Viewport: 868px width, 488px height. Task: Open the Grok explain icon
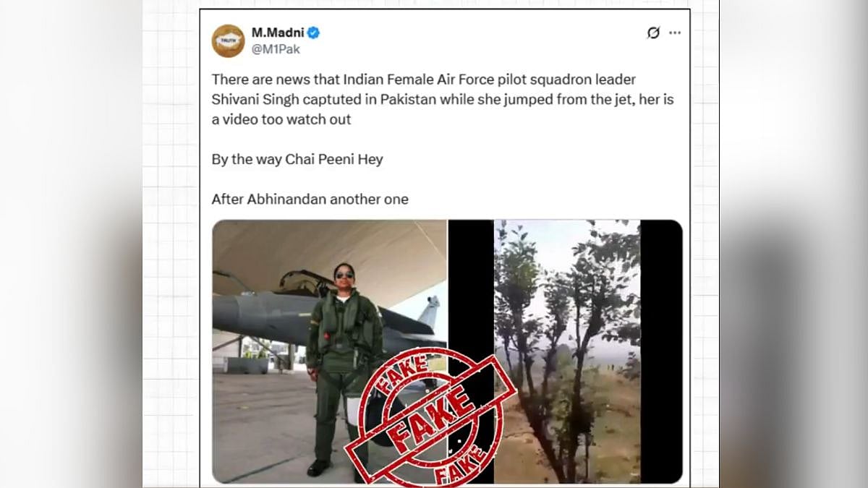(x=653, y=33)
